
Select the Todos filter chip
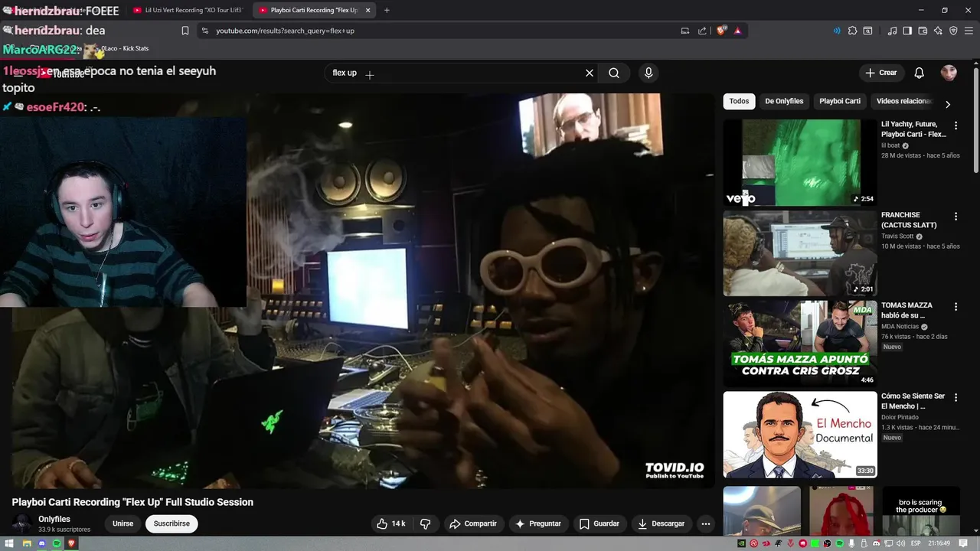[x=739, y=101]
